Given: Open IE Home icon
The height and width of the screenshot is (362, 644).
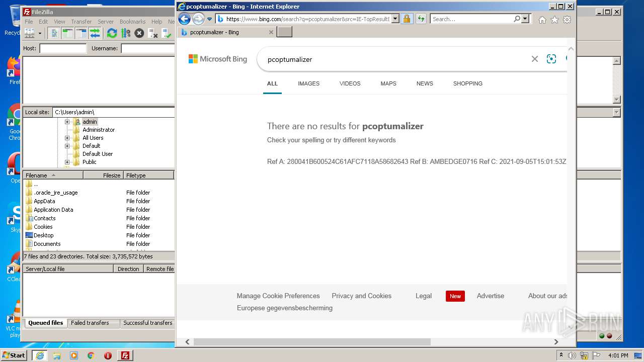Looking at the screenshot, I should click(542, 20).
